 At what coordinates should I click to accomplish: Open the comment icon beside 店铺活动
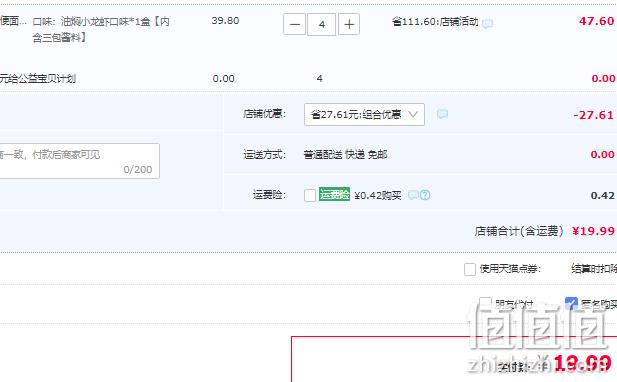point(488,23)
